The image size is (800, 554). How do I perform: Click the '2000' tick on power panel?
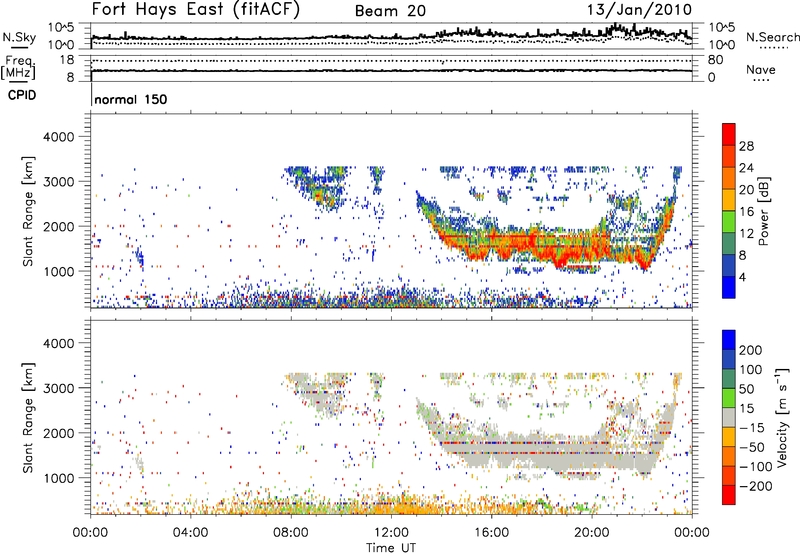pyautogui.click(x=58, y=226)
